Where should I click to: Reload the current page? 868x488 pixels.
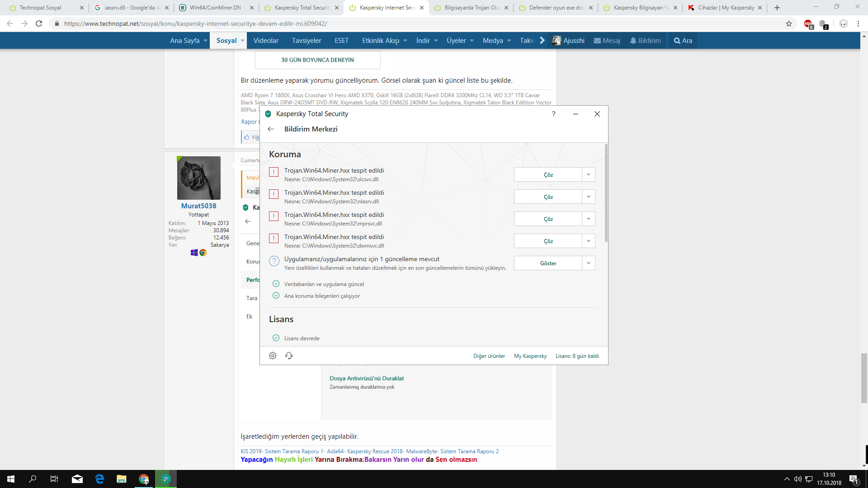click(39, 23)
